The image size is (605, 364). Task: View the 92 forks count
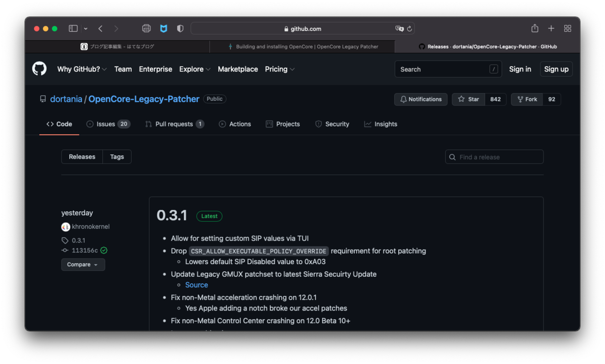point(552,99)
